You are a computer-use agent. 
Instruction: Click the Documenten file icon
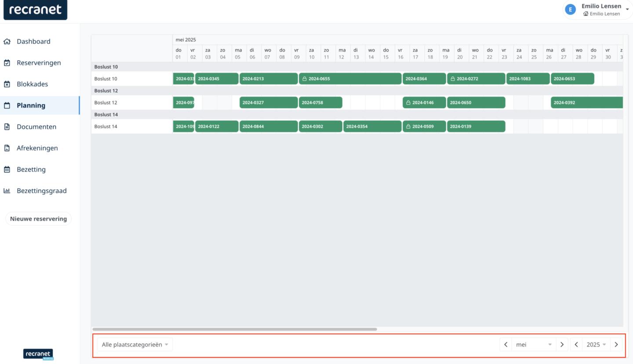coord(7,127)
